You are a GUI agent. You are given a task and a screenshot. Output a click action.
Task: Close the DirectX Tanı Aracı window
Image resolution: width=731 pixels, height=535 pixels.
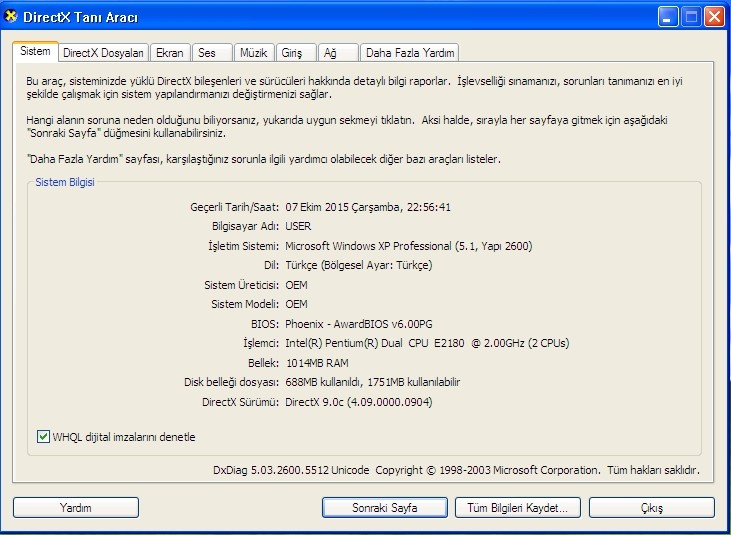point(714,17)
